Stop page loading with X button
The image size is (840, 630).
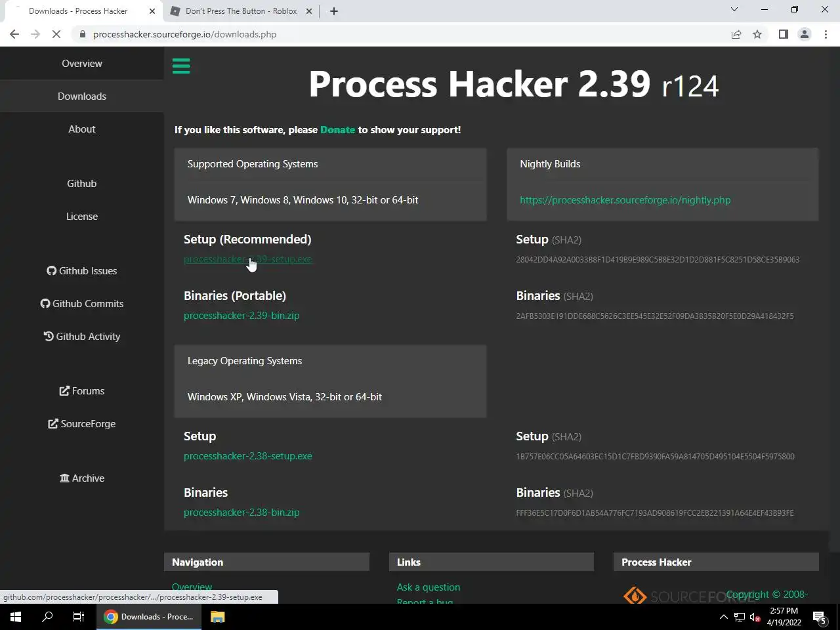click(56, 34)
